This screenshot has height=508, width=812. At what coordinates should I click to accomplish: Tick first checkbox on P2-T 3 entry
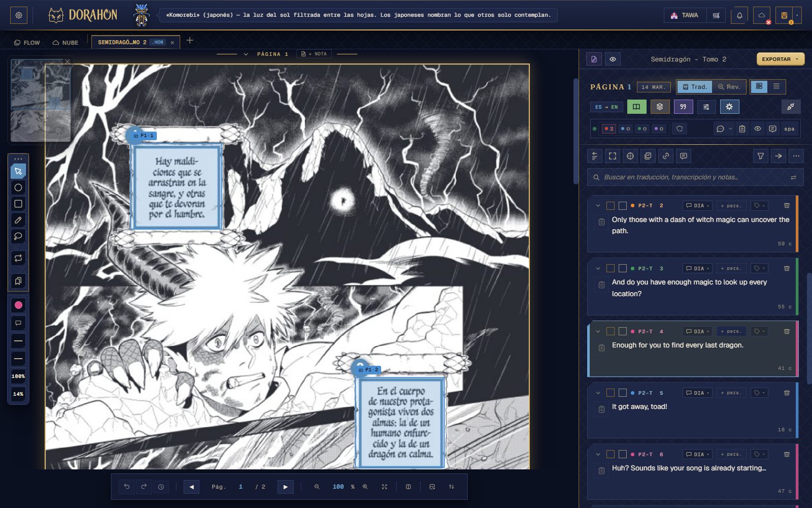[611, 268]
